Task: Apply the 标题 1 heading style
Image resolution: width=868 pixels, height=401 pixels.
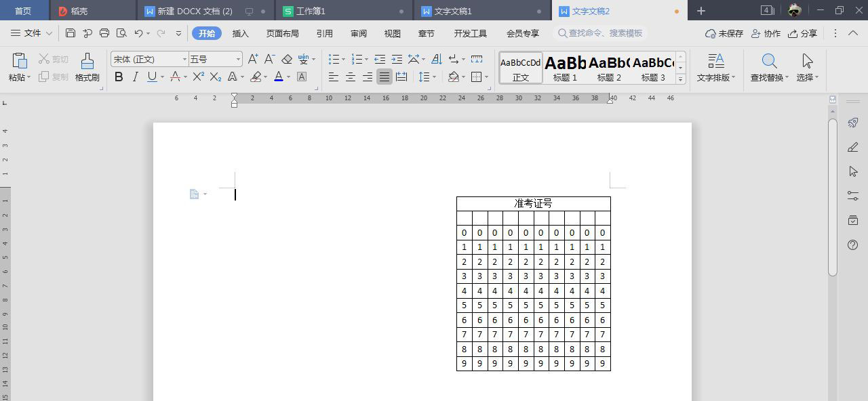Action: pos(565,68)
